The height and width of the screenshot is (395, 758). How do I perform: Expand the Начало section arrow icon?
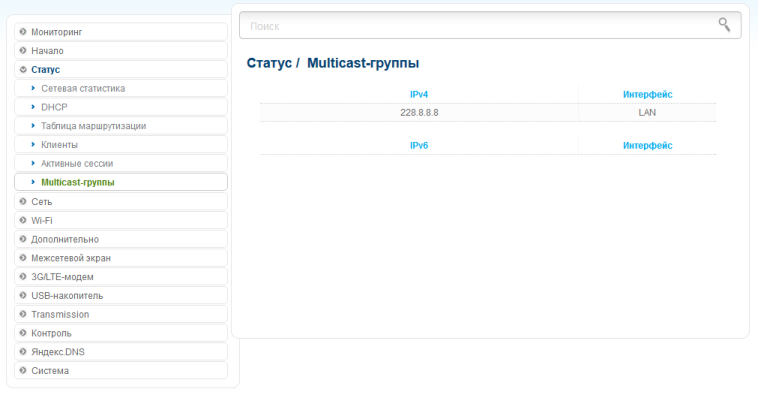(23, 51)
